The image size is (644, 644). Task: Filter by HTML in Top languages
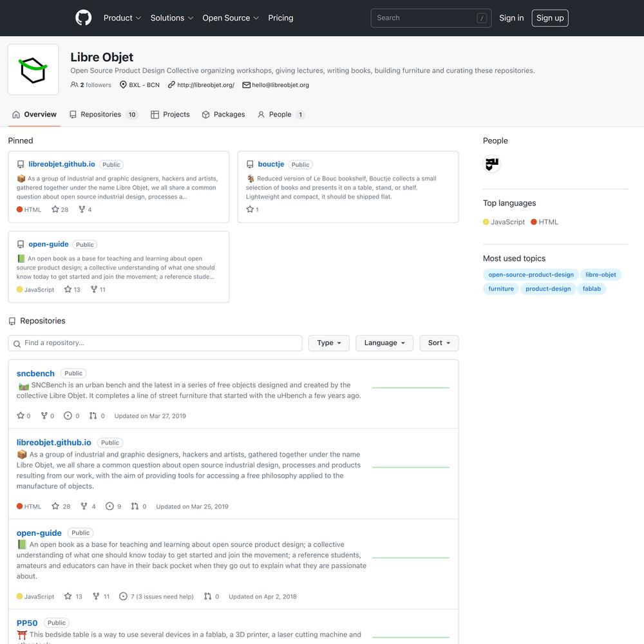pyautogui.click(x=545, y=222)
